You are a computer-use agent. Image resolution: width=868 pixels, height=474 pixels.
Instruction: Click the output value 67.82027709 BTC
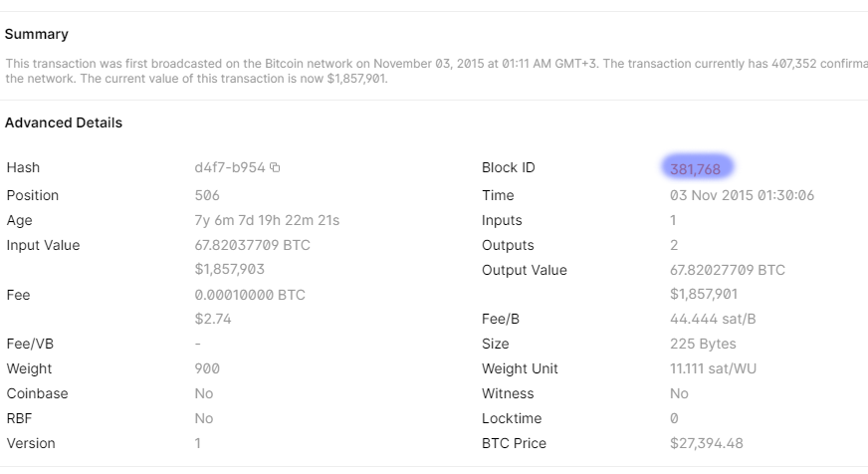(x=727, y=270)
